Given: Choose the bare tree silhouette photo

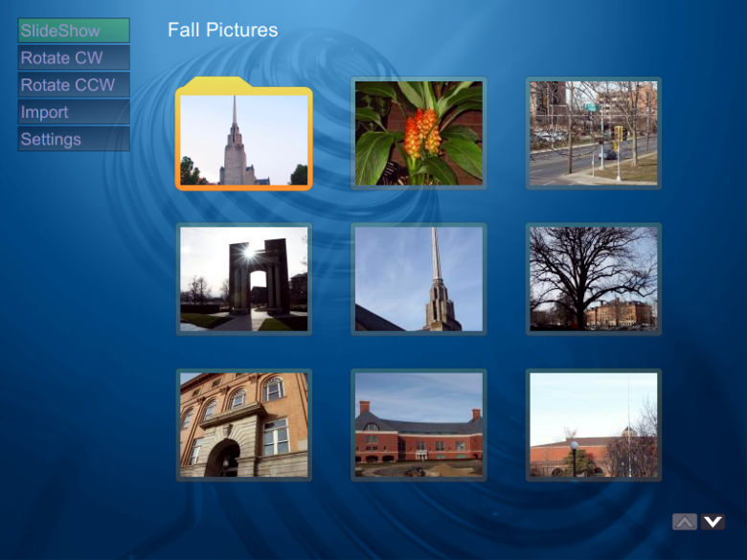Looking at the screenshot, I should [594, 280].
